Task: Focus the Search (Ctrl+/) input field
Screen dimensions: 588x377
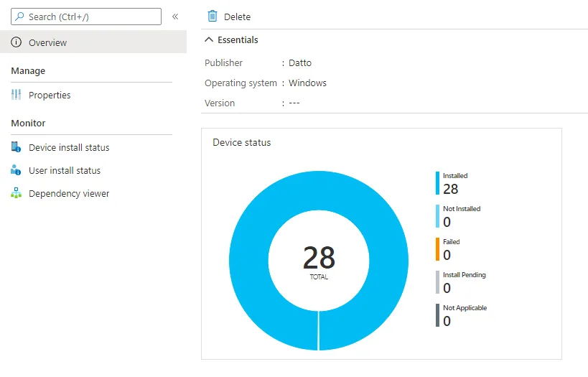Action: (x=86, y=17)
